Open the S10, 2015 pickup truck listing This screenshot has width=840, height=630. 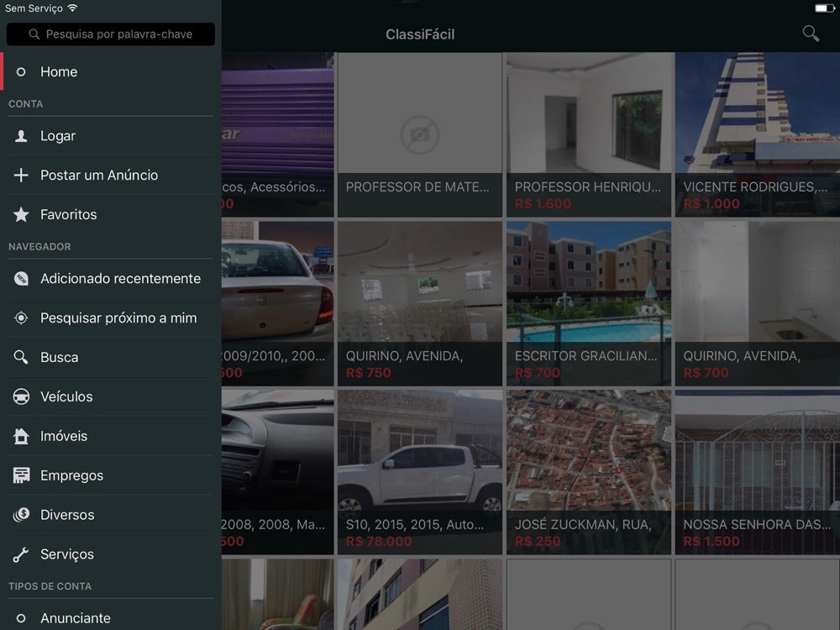420,472
